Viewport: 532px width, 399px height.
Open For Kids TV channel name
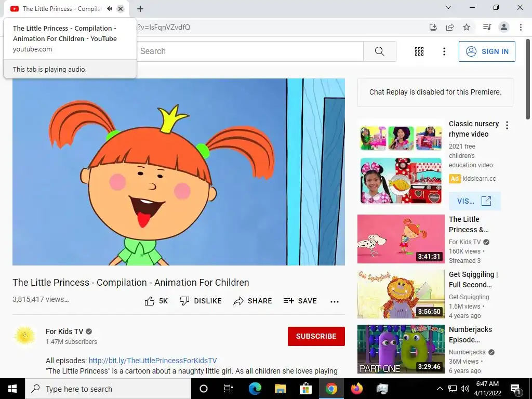64,331
